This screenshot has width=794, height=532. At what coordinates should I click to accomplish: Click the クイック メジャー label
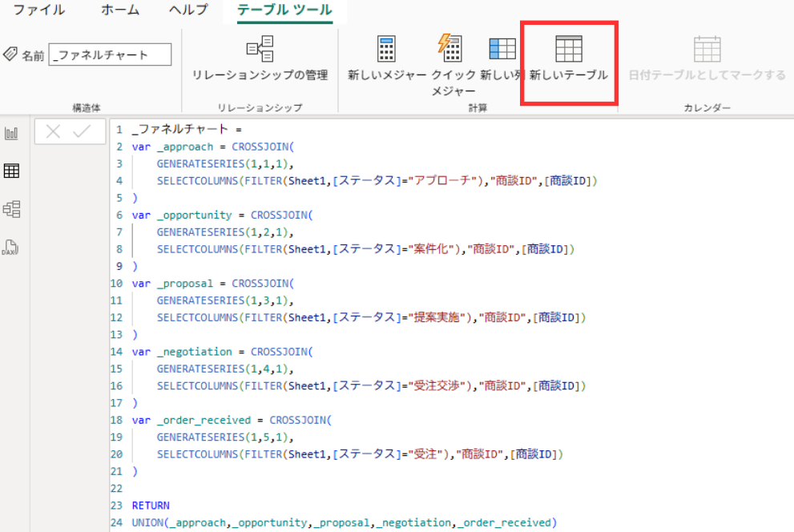pos(453,83)
